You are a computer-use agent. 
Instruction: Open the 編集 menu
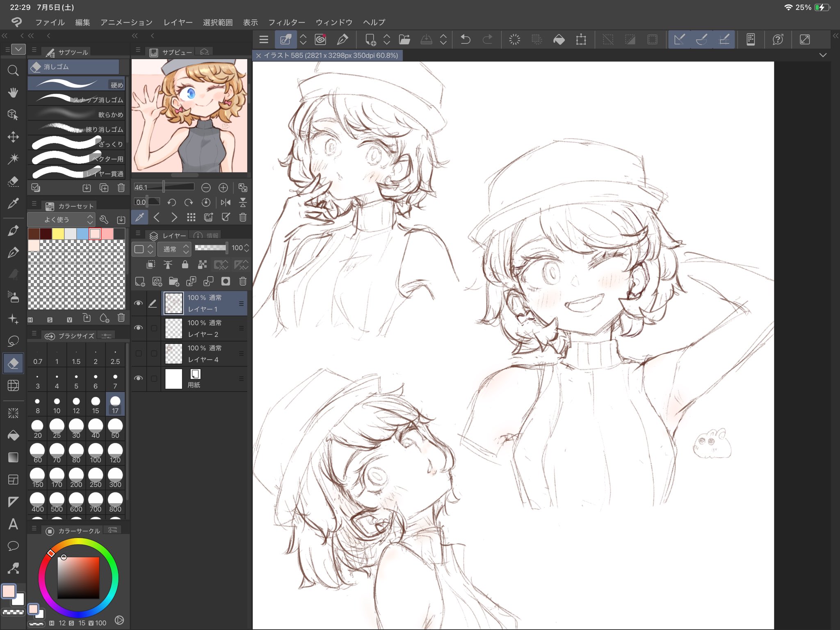click(x=82, y=22)
